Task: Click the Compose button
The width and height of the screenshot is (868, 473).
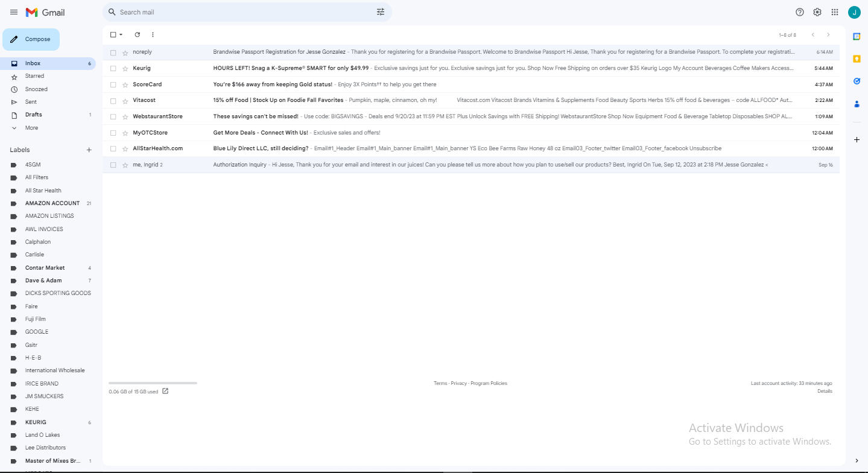Action: (x=31, y=39)
